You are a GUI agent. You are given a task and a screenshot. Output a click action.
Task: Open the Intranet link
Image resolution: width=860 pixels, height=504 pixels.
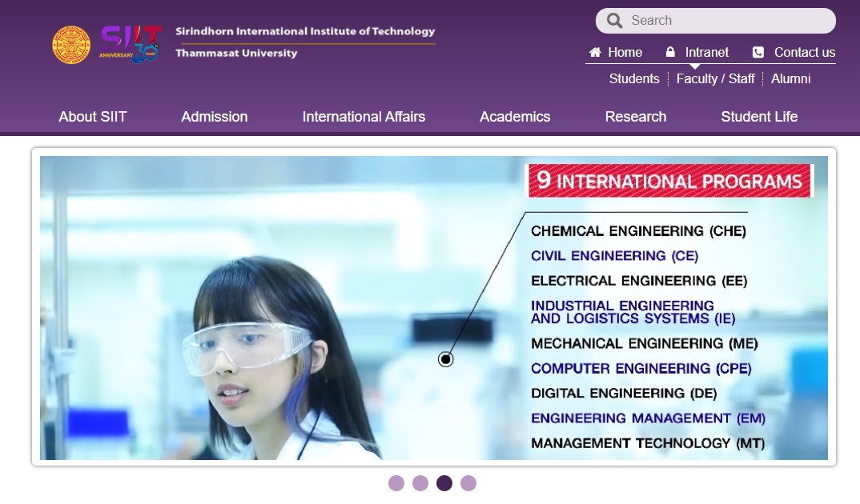(706, 52)
